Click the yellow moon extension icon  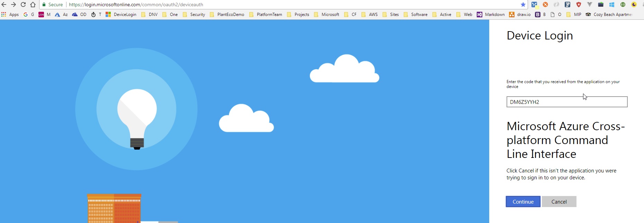click(634, 5)
